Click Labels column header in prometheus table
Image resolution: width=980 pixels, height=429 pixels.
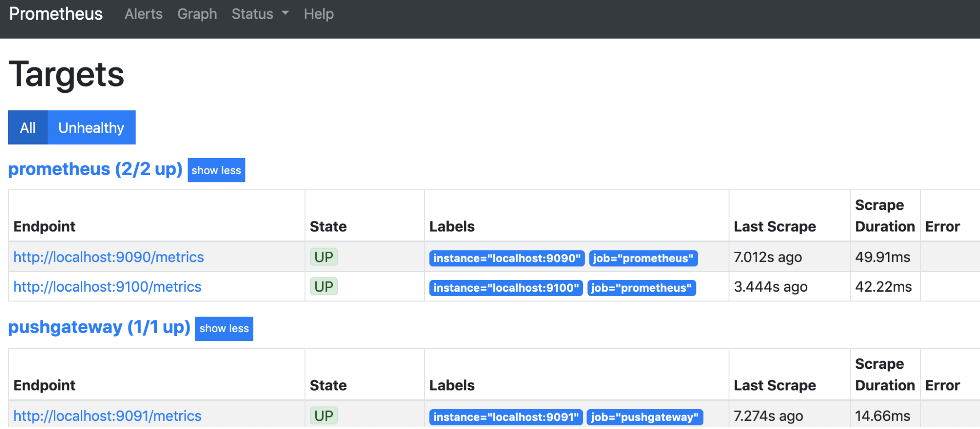click(452, 226)
